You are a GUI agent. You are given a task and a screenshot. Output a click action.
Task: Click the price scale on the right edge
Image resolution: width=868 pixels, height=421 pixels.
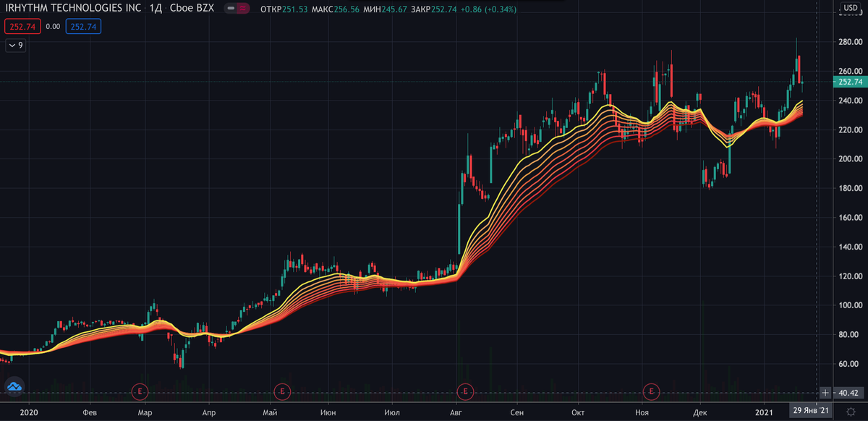pyautogui.click(x=846, y=217)
